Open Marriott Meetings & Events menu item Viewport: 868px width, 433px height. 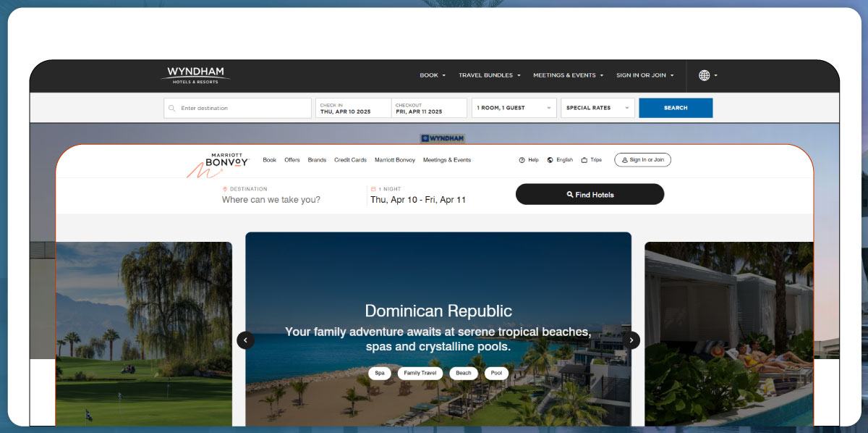click(447, 160)
